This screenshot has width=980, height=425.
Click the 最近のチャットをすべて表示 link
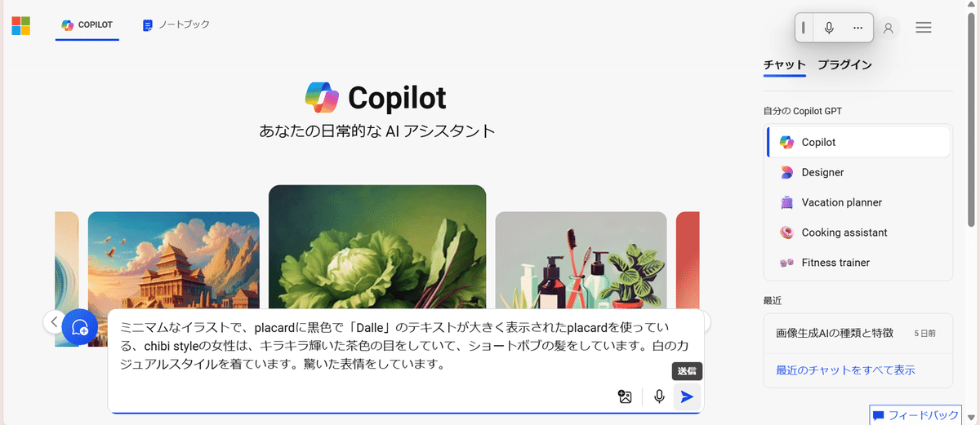coord(845,370)
